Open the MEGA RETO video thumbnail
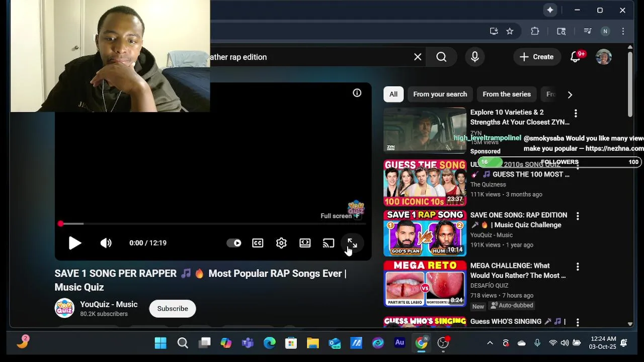 tap(425, 284)
